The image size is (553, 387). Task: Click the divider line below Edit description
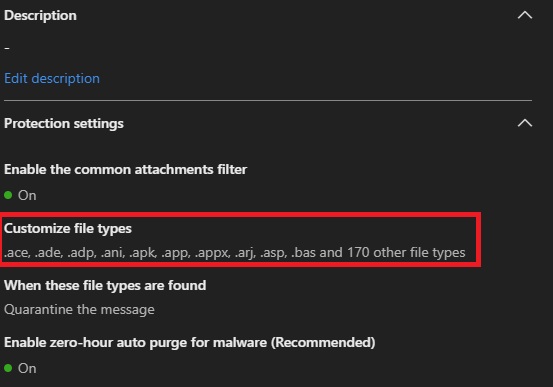pyautogui.click(x=268, y=101)
